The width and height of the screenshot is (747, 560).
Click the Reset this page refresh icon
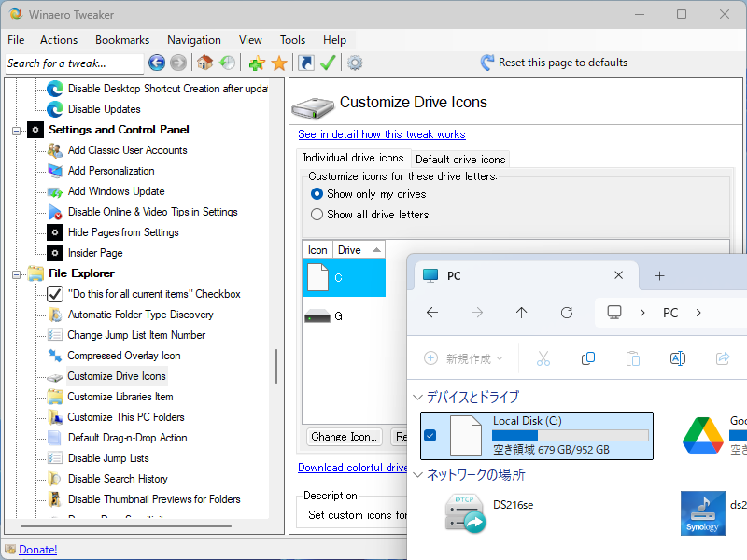click(x=486, y=63)
